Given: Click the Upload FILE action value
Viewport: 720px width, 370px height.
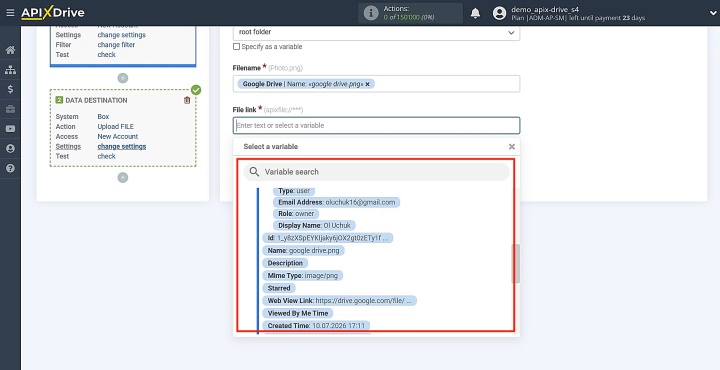Looking at the screenshot, I should tap(116, 127).
